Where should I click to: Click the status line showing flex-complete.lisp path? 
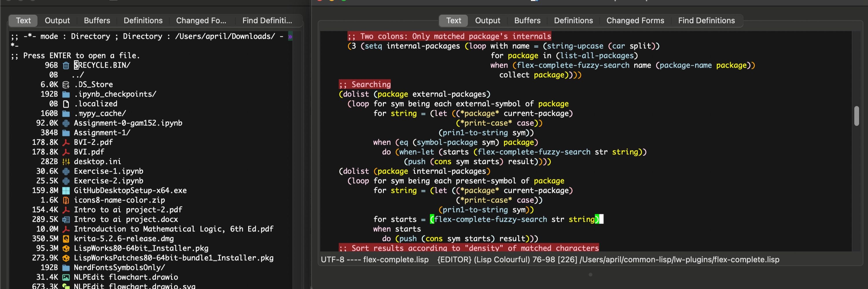pyautogui.click(x=550, y=260)
